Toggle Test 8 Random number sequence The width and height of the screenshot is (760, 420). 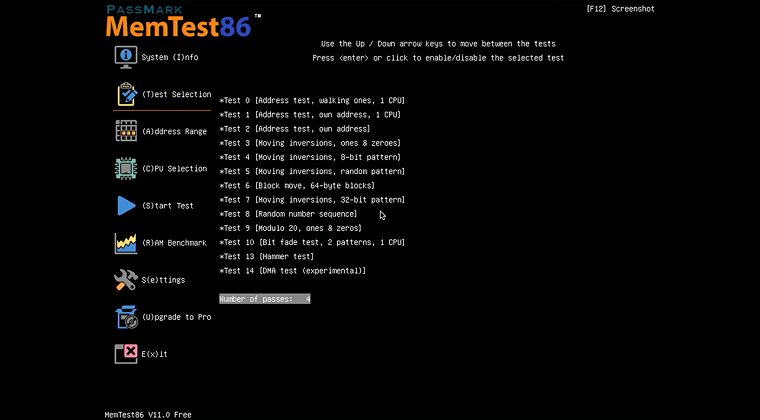click(x=288, y=214)
